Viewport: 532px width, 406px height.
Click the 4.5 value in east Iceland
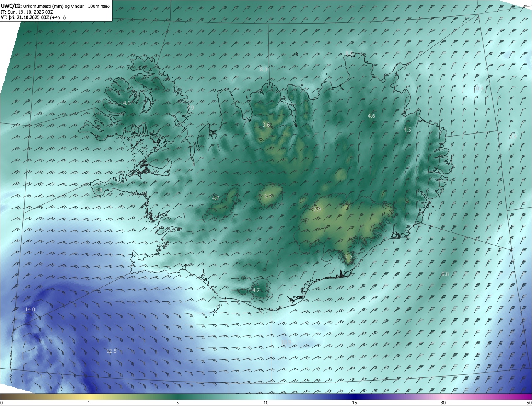click(x=407, y=130)
